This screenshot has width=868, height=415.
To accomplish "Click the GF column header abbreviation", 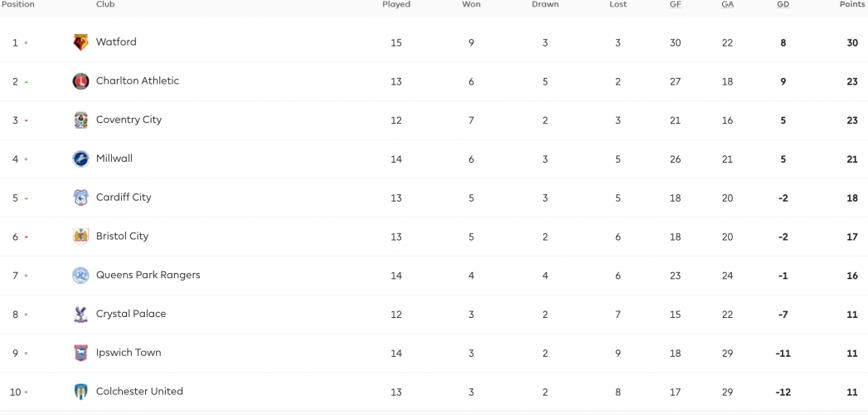I will (x=676, y=4).
